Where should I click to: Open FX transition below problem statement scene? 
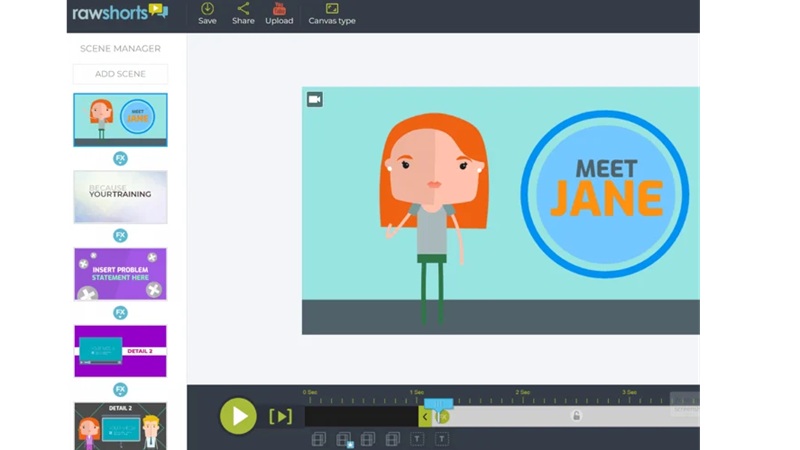[120, 312]
